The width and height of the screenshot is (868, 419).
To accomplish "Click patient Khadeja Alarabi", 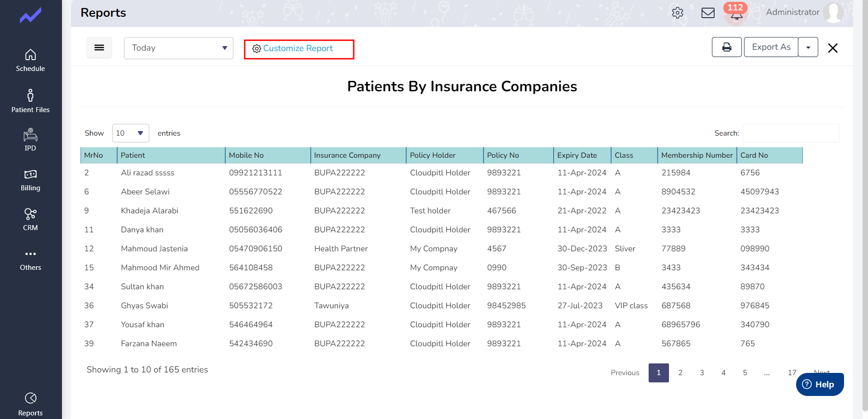I will pyautogui.click(x=150, y=211).
